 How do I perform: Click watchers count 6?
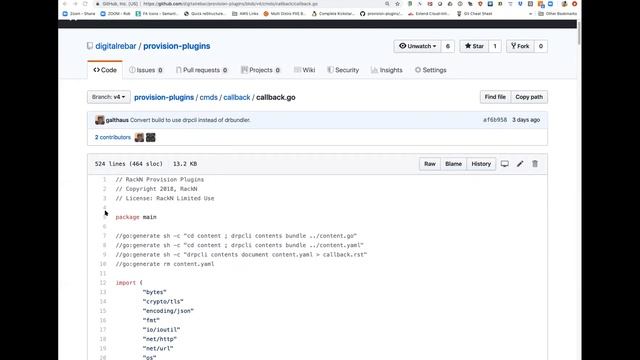pyautogui.click(x=448, y=46)
